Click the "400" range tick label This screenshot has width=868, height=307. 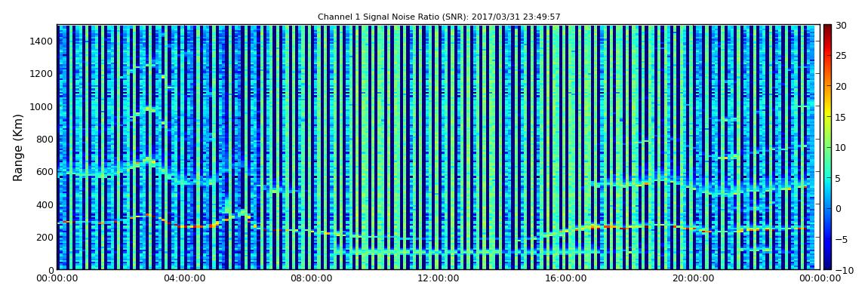[x=45, y=204]
